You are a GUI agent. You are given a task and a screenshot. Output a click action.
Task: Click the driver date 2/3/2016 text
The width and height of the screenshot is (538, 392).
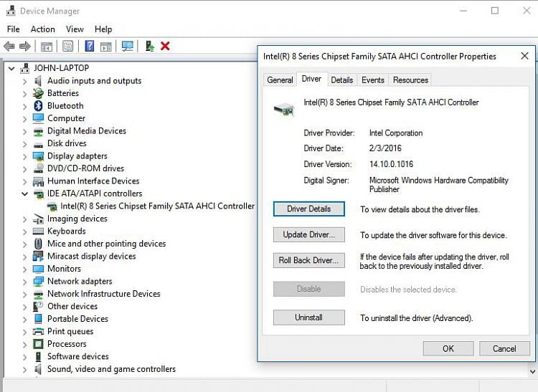click(385, 148)
